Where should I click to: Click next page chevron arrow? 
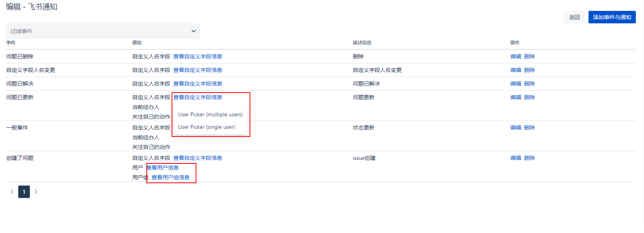pos(36,191)
